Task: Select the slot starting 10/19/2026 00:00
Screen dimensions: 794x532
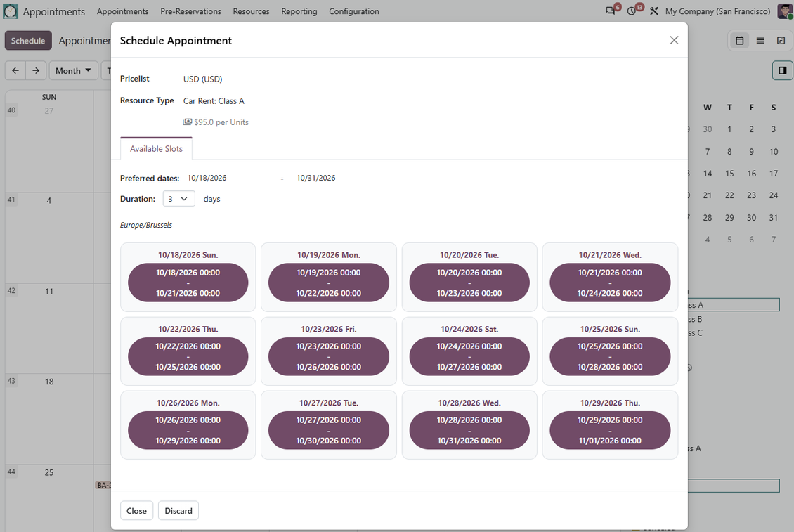Action: pos(329,283)
